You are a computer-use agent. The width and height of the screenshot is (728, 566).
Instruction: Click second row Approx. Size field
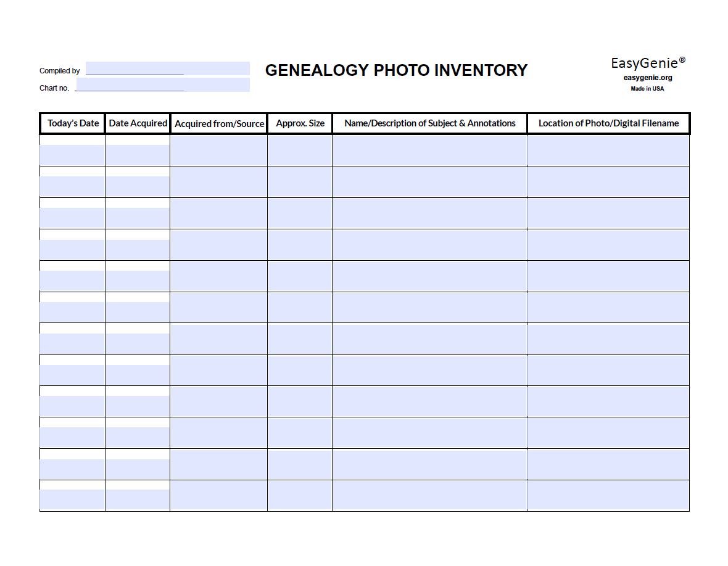300,182
